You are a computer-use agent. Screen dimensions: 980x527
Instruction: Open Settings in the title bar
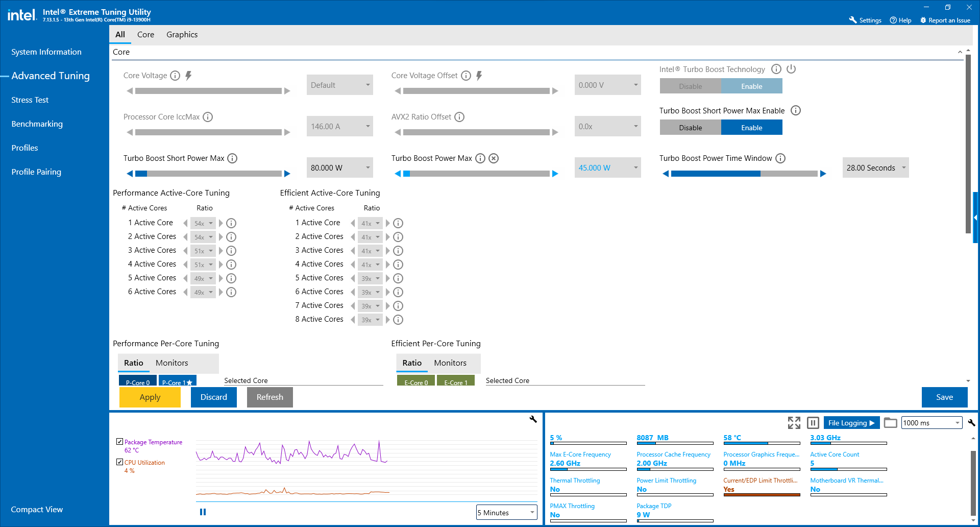click(x=865, y=20)
